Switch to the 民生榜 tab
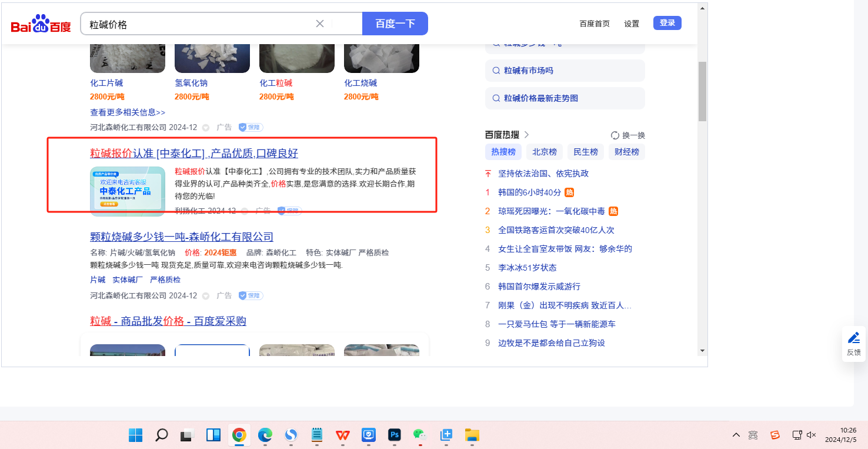Screen dimensions: 868x449 click(x=586, y=152)
